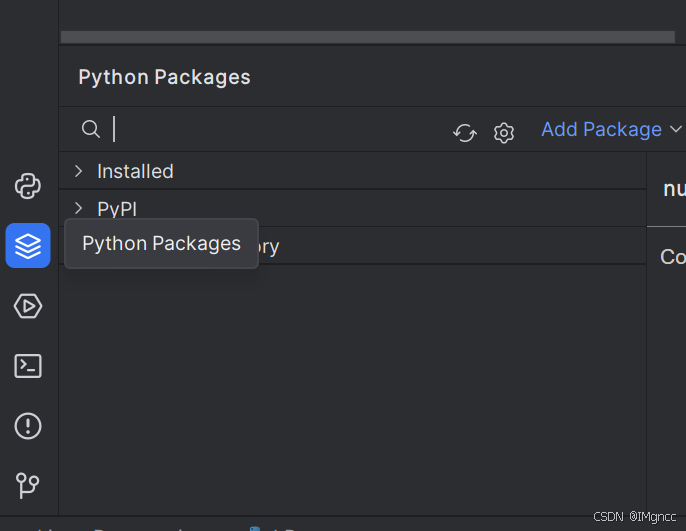Select the PyPI tree row label
Viewport: 686px width, 531px height.
coord(117,209)
